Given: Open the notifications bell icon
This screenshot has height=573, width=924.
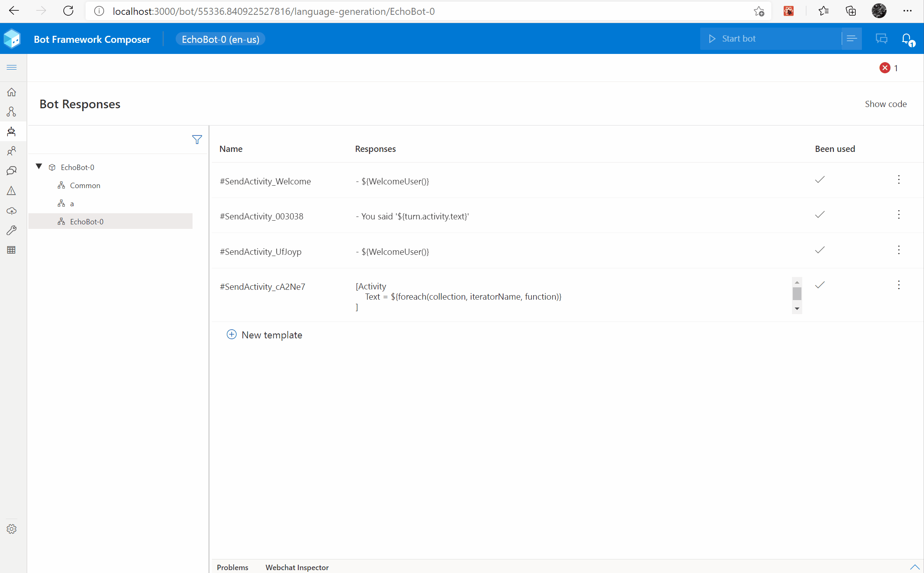Looking at the screenshot, I should pyautogui.click(x=906, y=39).
